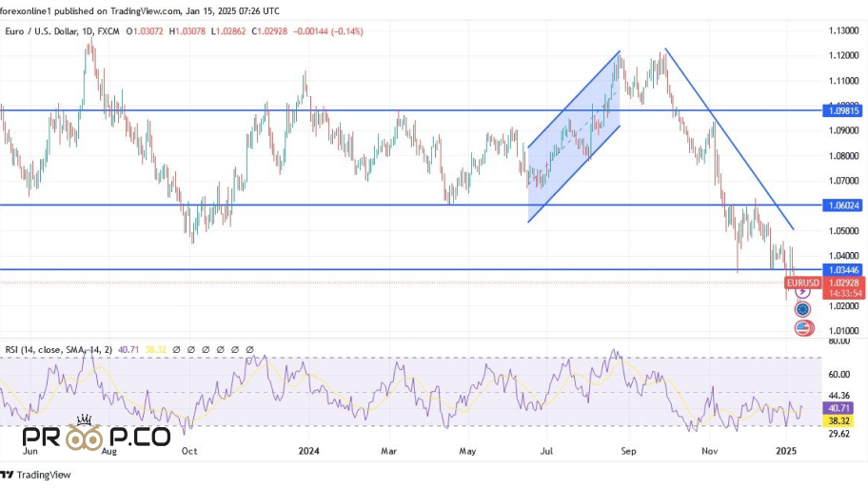Click the open value O1.03072
Screen dimensions: 868x488
tap(145, 31)
